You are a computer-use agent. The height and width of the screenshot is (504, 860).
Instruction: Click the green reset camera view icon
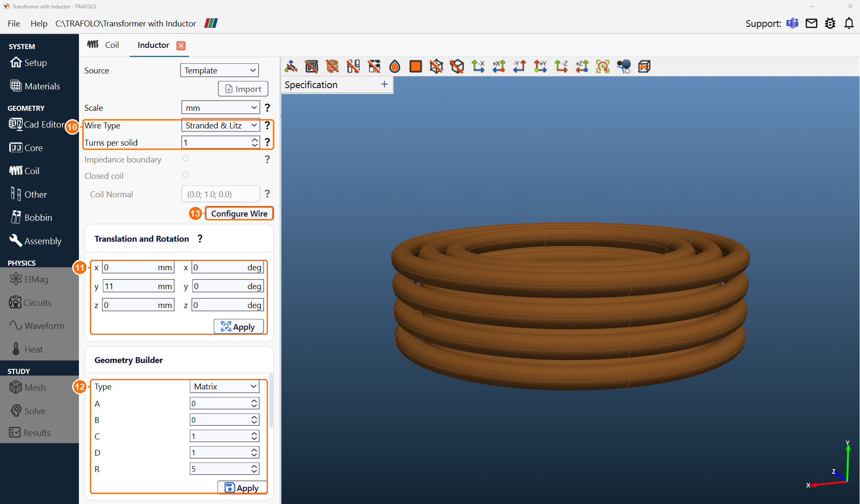(x=603, y=66)
